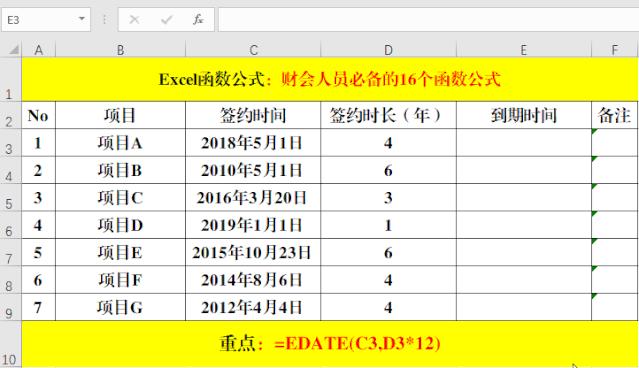Select row 8 header
Image resolution: width=639 pixels, height=368 pixels.
10,280
